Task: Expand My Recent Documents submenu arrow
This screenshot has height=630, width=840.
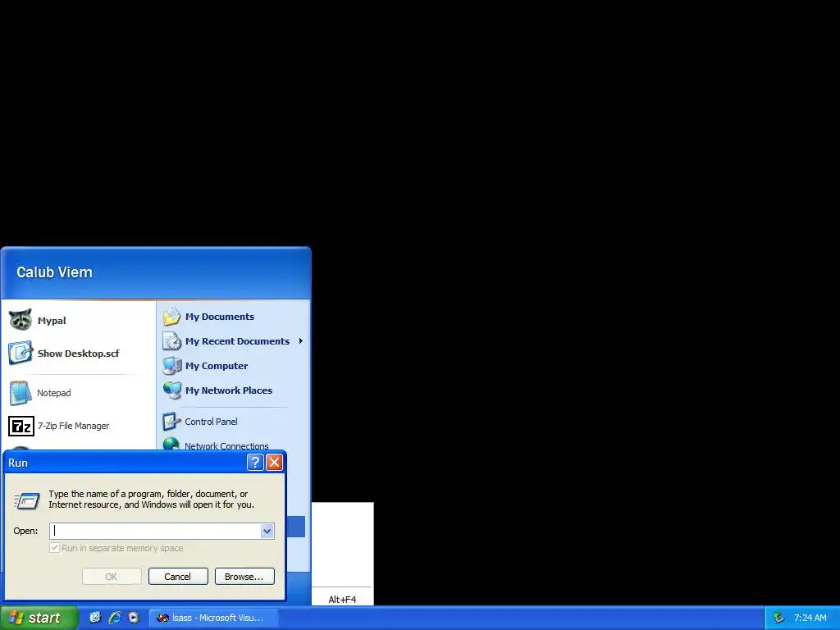Action: click(x=300, y=340)
